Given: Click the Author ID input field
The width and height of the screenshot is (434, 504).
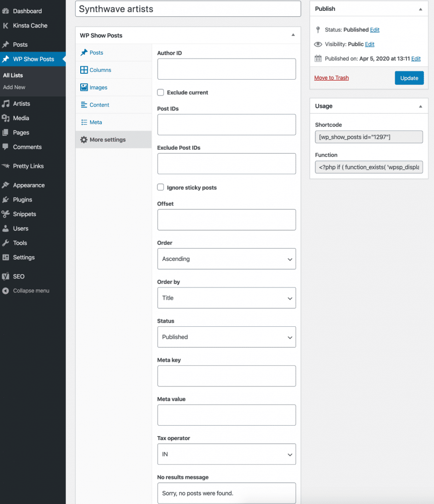Looking at the screenshot, I should click(226, 69).
